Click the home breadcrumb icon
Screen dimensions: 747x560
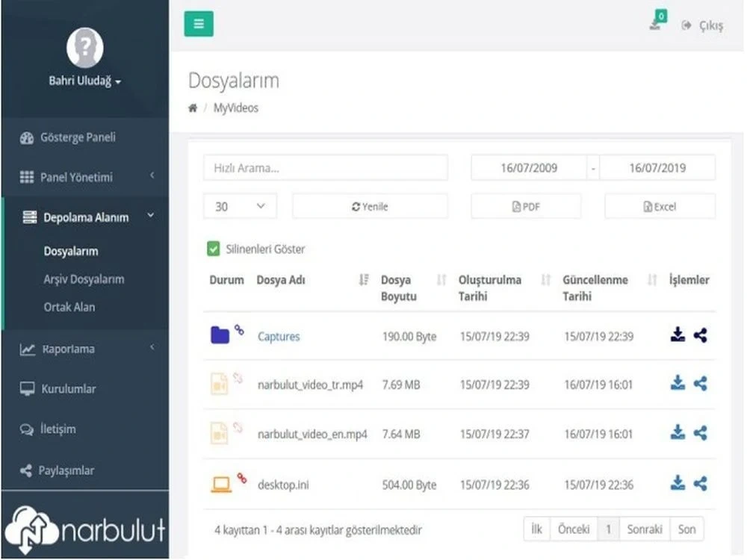(x=193, y=108)
